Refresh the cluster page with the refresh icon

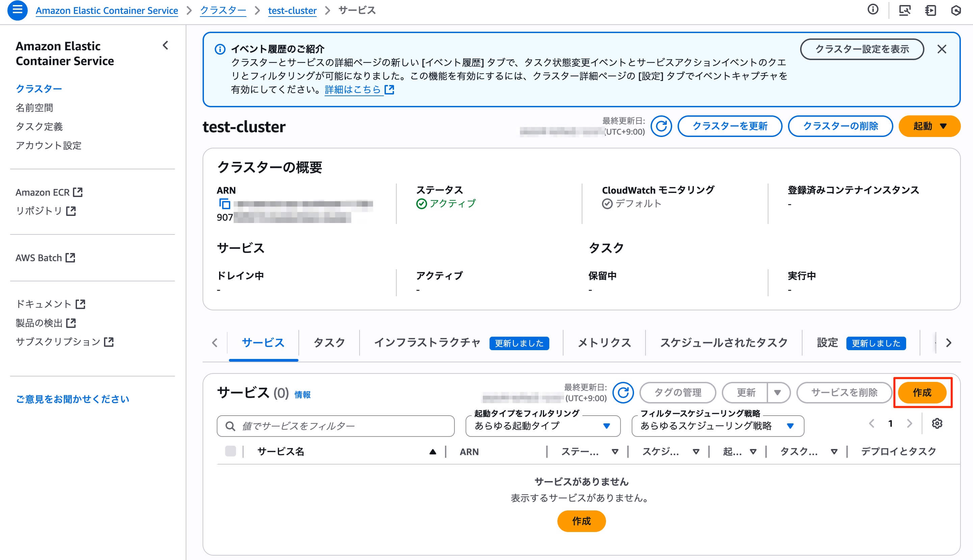(x=661, y=126)
